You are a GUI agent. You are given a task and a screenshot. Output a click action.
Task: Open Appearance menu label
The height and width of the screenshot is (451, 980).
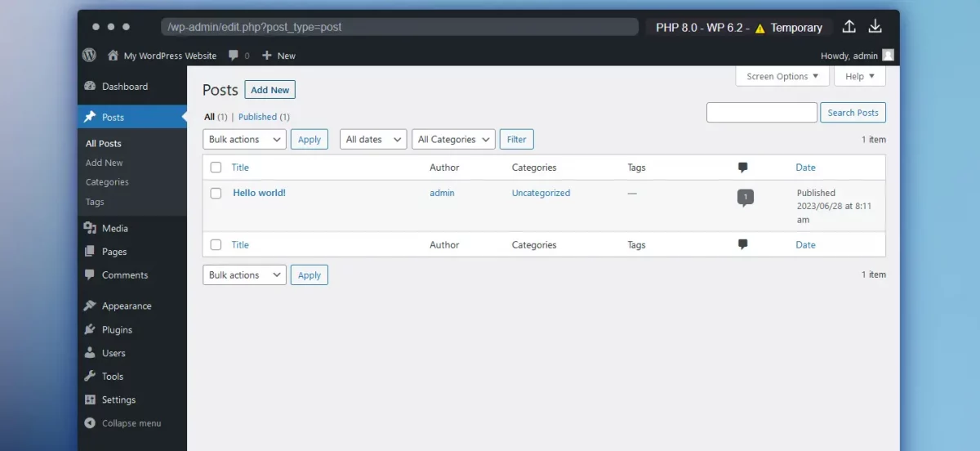coord(127,306)
